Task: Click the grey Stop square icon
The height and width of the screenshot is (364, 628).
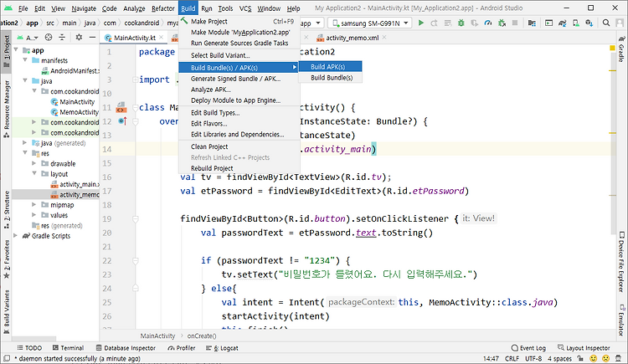Action: coord(515,23)
